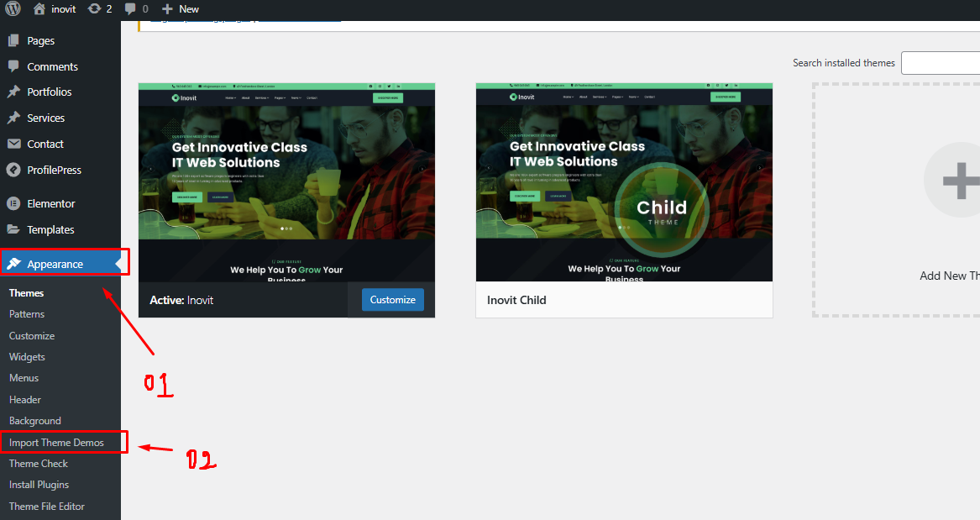Click the home icon beside inovit
Image resolution: width=980 pixels, height=520 pixels.
click(39, 8)
